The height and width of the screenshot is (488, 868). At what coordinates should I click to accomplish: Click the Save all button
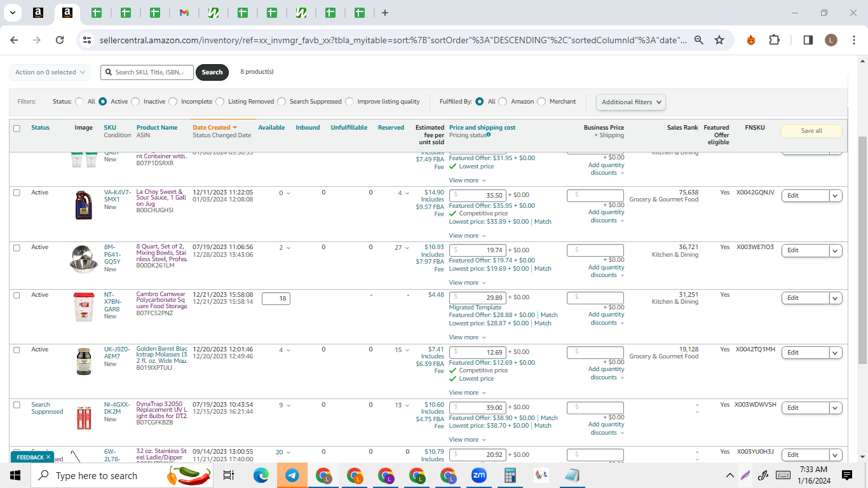coord(811,131)
